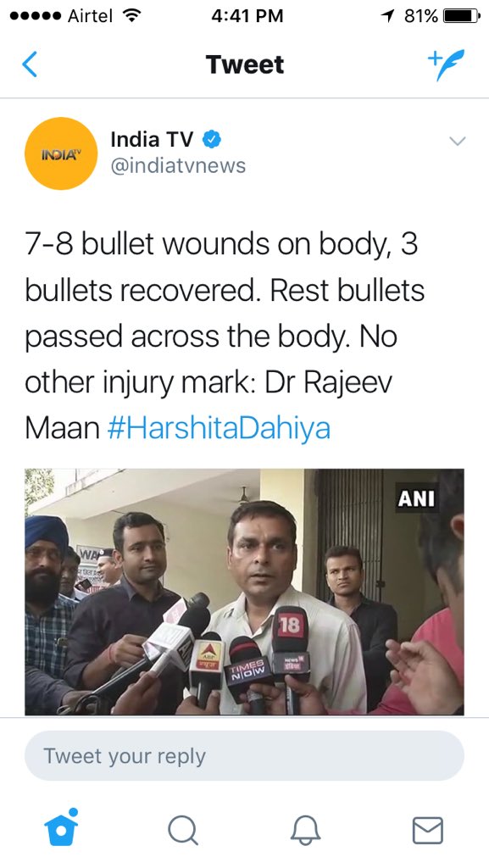Tap the back arrow in the header
This screenshot has height=868, width=489.
[x=30, y=64]
